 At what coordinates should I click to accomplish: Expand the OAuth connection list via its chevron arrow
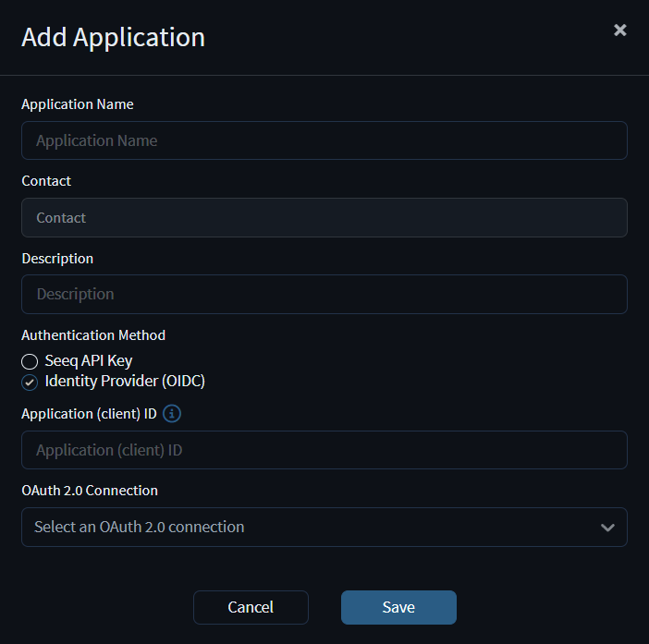tap(607, 528)
